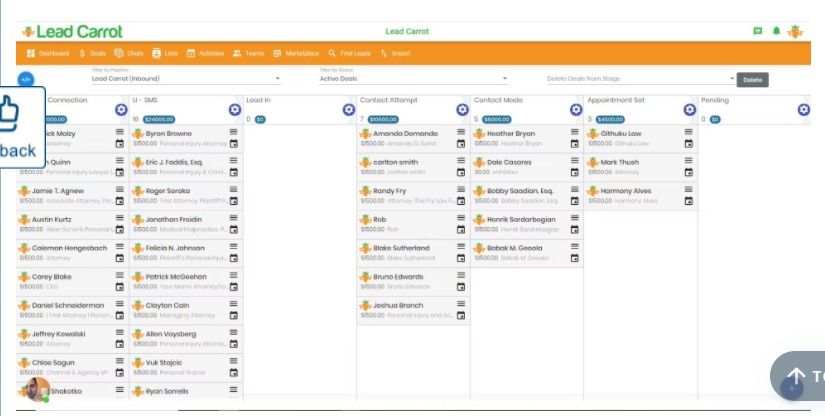Open the Coleman Hengesbach deal

coord(73,253)
